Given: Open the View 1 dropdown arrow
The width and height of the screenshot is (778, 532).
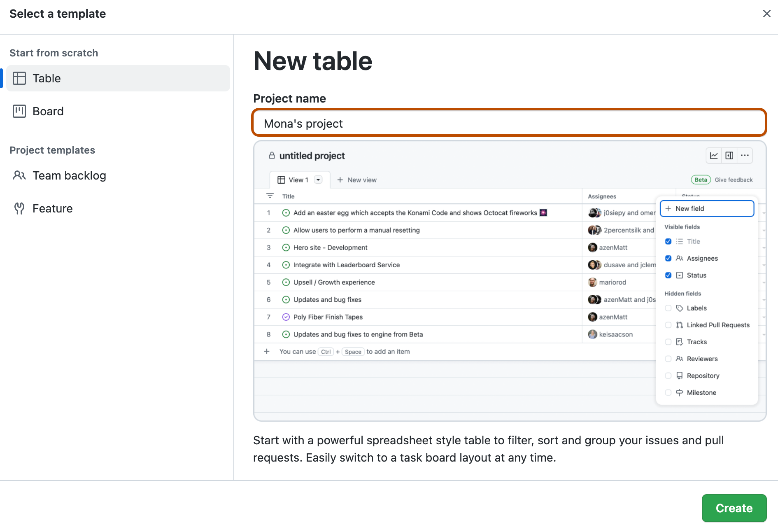Looking at the screenshot, I should tap(318, 180).
